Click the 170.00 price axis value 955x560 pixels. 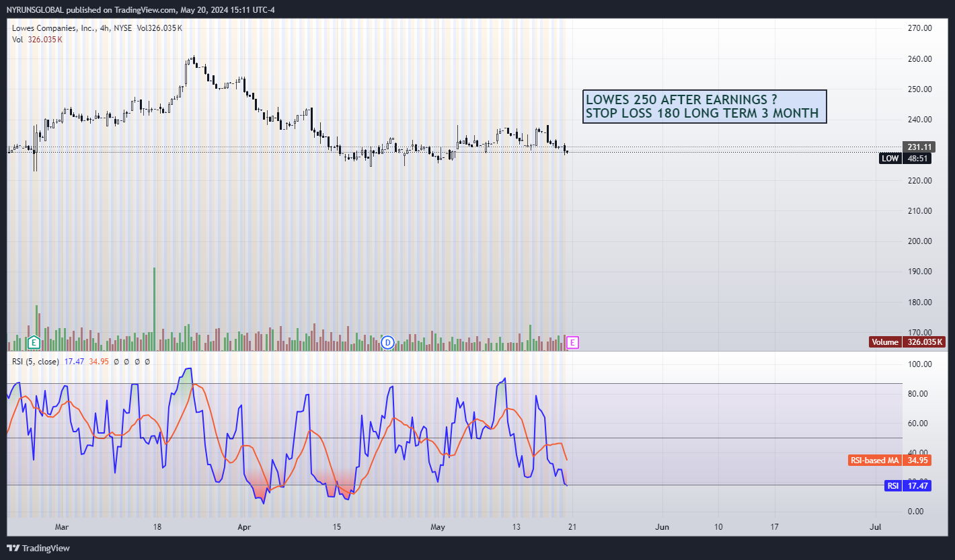click(x=919, y=332)
